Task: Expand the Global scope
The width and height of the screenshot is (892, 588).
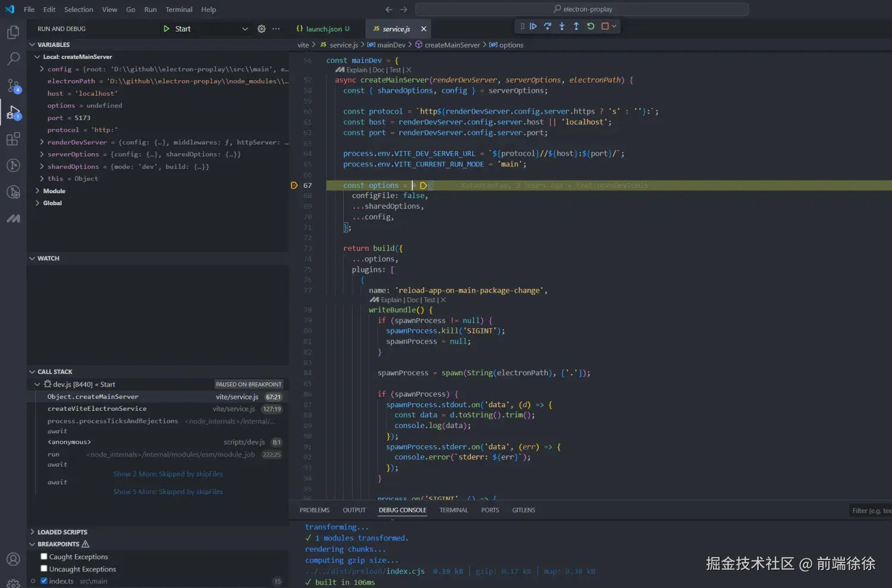Action: [37, 203]
